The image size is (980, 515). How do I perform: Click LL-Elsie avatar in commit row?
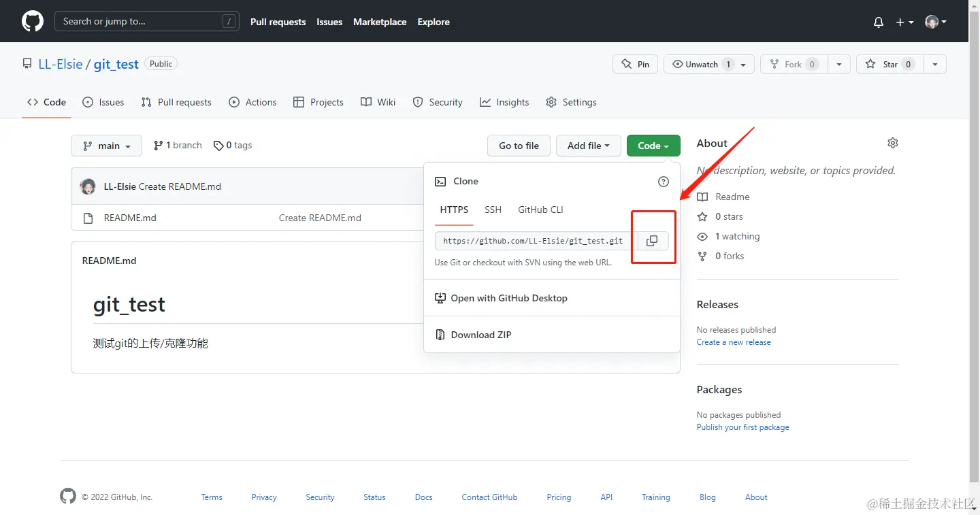tap(88, 186)
